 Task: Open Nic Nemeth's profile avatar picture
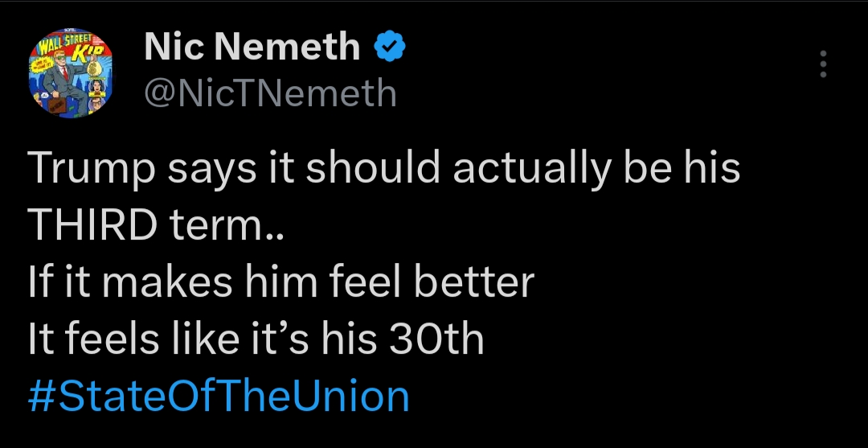click(70, 74)
